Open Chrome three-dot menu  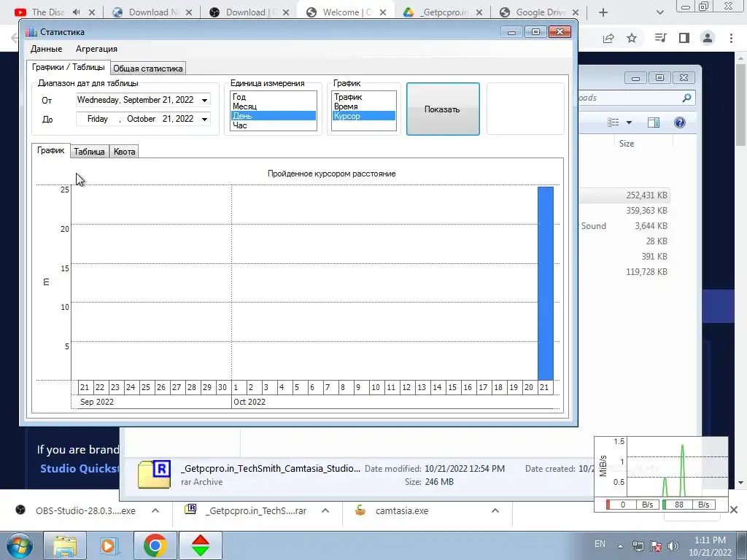[731, 38]
